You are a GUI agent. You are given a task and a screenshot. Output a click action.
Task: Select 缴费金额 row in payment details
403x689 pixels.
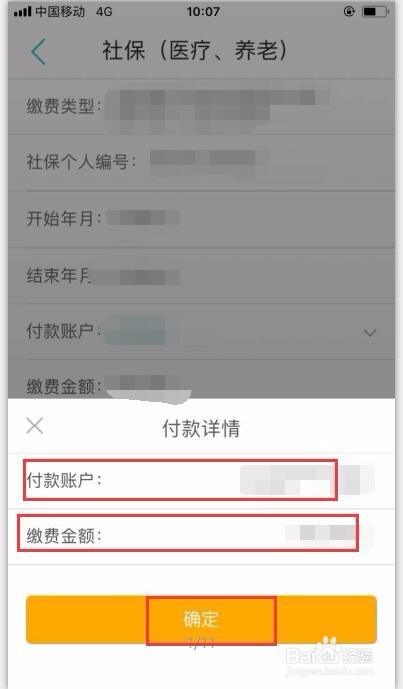[x=201, y=537]
